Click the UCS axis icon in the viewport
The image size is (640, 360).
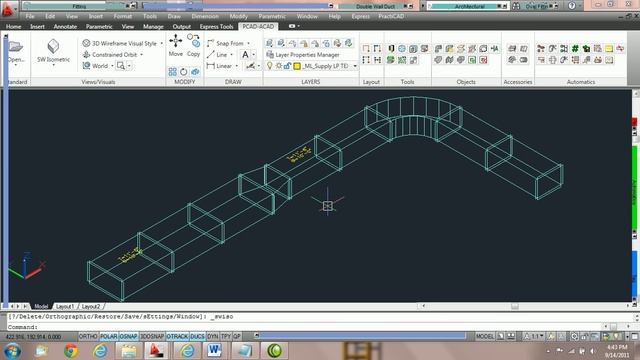(26, 266)
